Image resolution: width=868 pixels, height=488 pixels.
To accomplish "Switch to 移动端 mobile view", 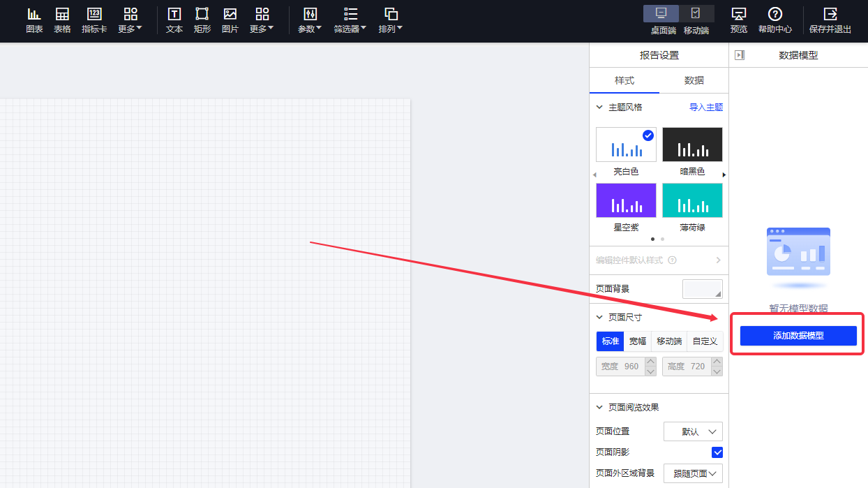I will point(696,20).
